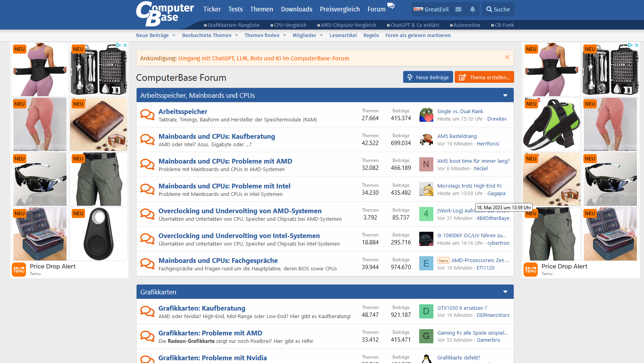Viewport: 644px width, 363px height.
Task: Open Mainboards und CPUs: Kaufberatung forum
Action: (x=217, y=136)
